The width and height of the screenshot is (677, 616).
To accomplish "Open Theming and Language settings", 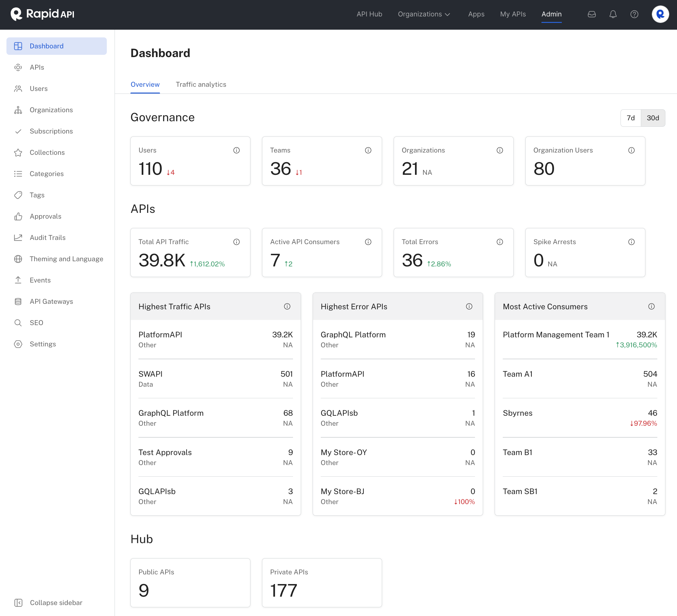I will pyautogui.click(x=66, y=259).
